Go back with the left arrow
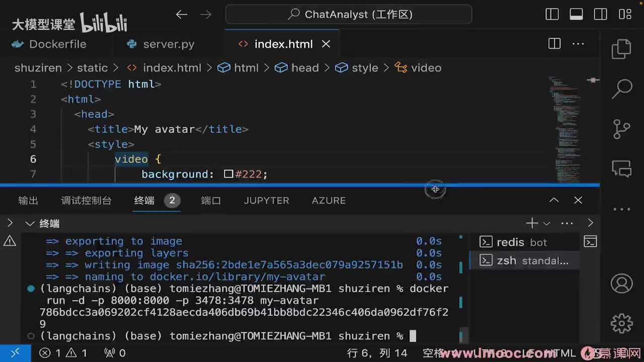The height and width of the screenshot is (362, 644). (x=182, y=15)
